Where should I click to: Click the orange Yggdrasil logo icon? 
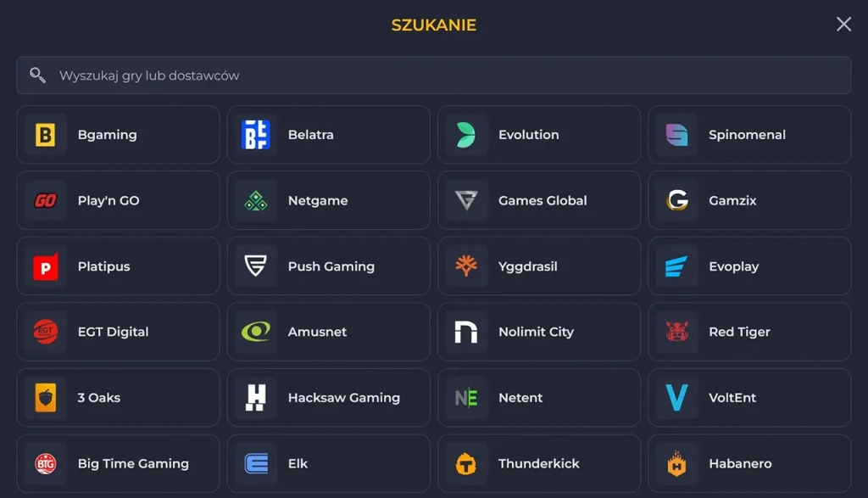(x=466, y=266)
